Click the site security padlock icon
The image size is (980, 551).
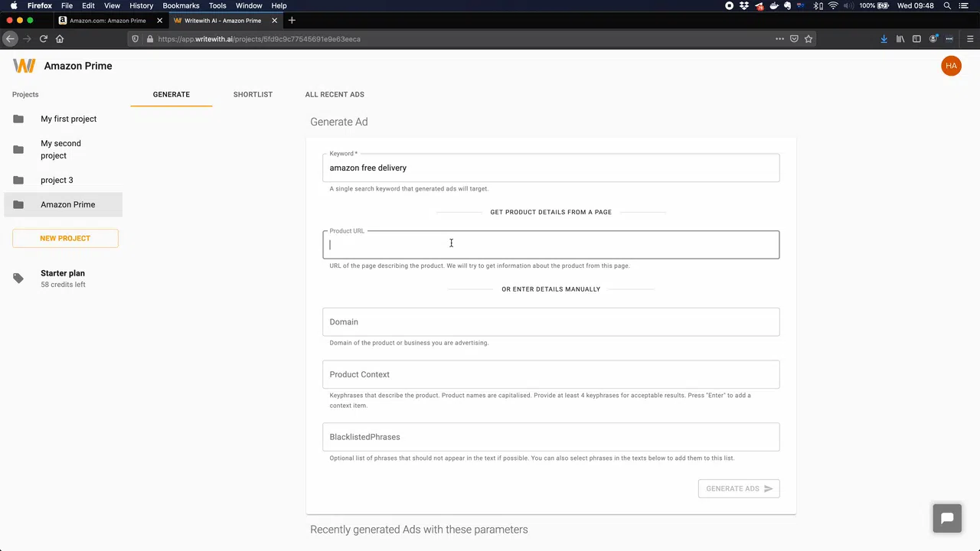149,39
